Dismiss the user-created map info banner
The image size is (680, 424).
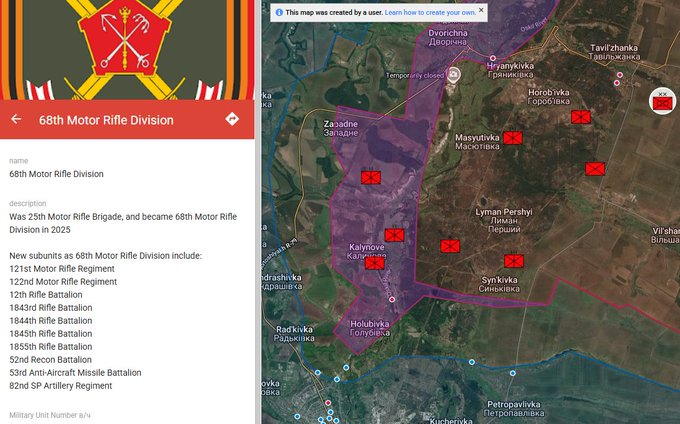click(x=481, y=10)
